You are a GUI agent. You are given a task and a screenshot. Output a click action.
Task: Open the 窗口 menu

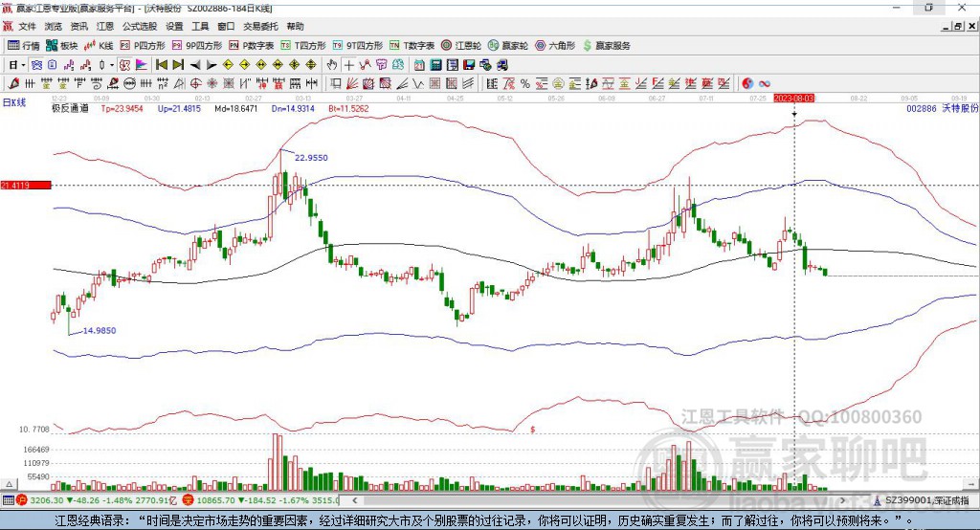point(226,26)
